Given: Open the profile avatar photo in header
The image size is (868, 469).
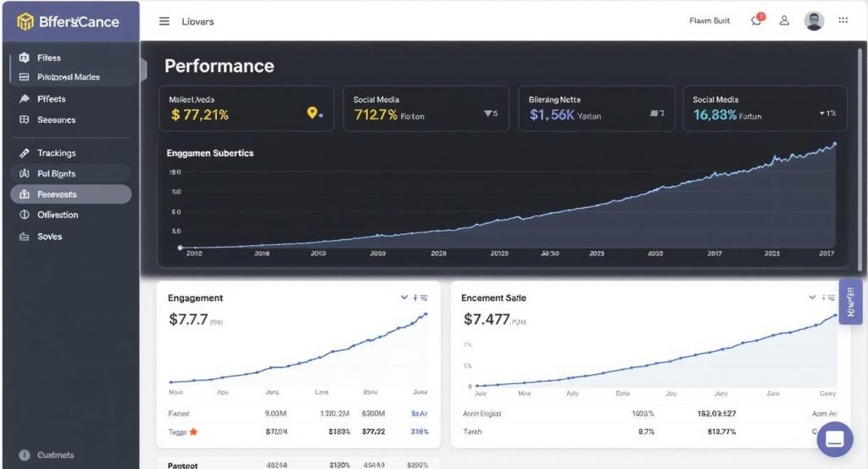Looking at the screenshot, I should pos(814,21).
